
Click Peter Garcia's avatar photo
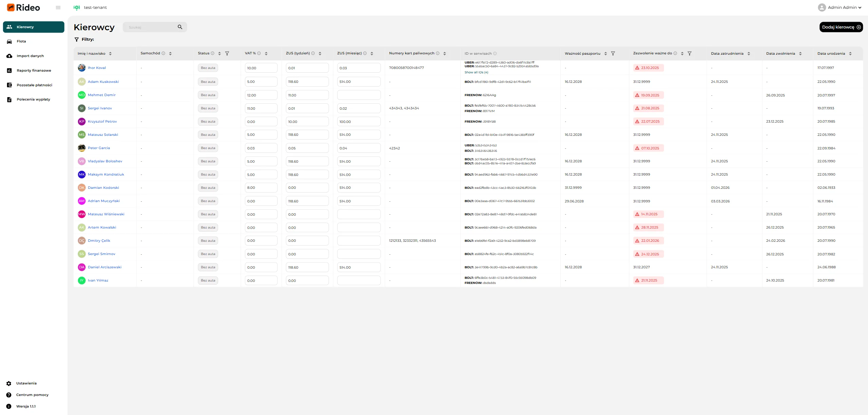[82, 148]
